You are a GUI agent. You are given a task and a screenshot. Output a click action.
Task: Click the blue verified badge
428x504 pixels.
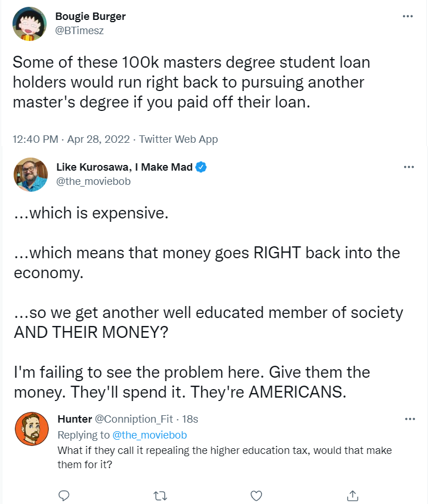coord(201,167)
